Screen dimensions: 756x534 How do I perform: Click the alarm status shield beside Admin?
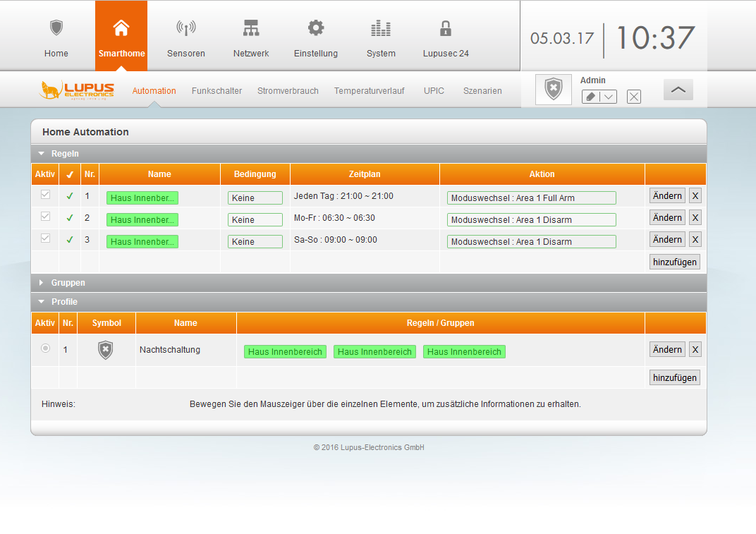coord(554,90)
